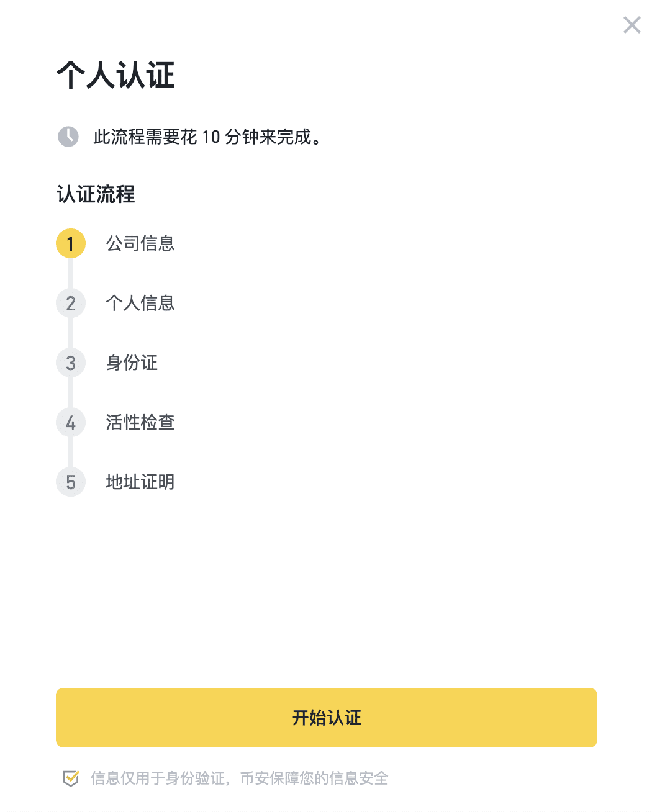This screenshot has width=652, height=812.
Task: Select the step 2 number circle
Action: [x=71, y=303]
